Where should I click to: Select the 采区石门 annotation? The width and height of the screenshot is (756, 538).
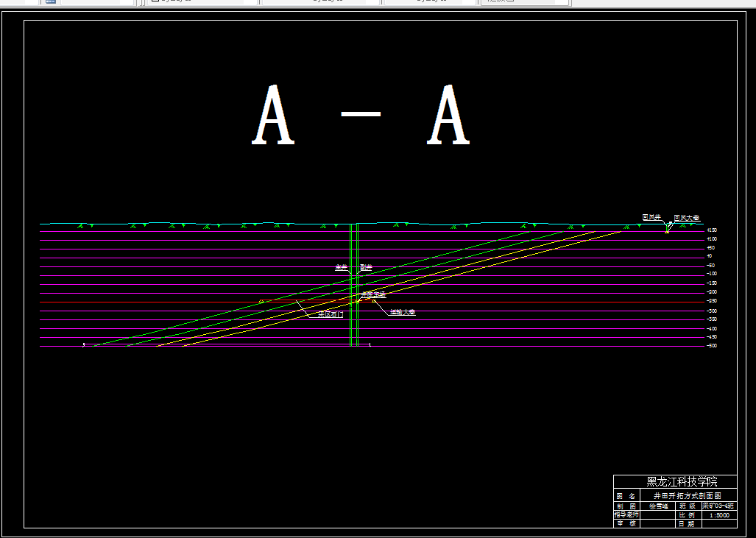(331, 314)
